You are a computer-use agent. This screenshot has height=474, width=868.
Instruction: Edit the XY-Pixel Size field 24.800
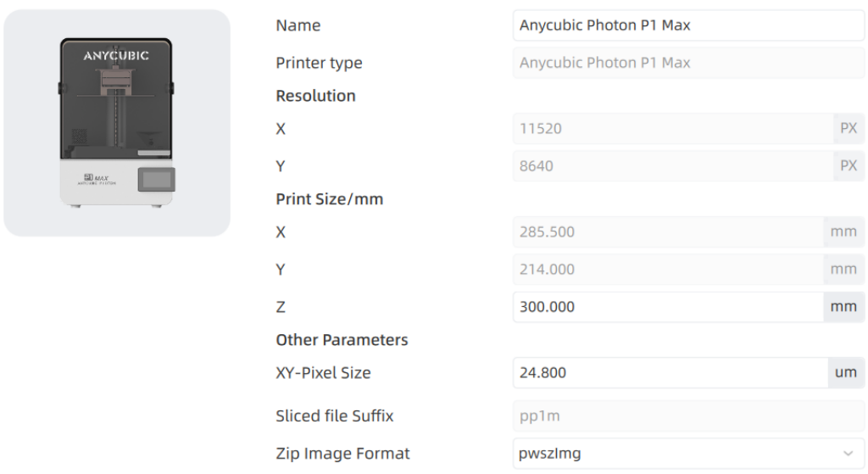670,372
